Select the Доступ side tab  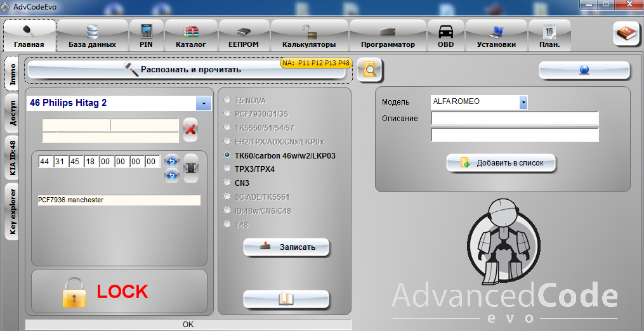12,112
